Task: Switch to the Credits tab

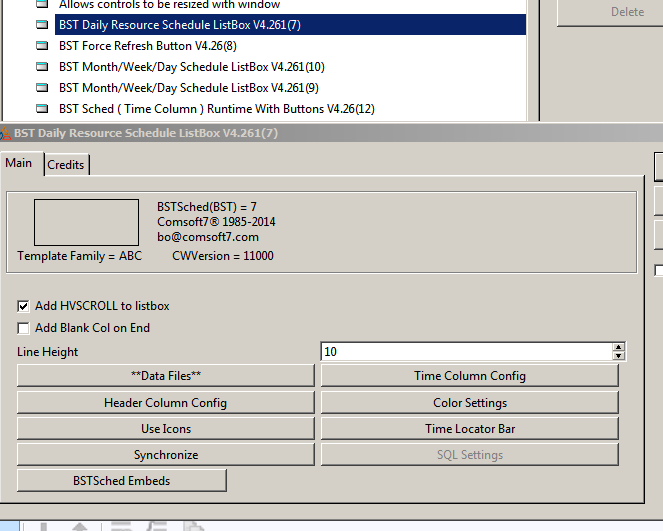Action: pyautogui.click(x=66, y=165)
